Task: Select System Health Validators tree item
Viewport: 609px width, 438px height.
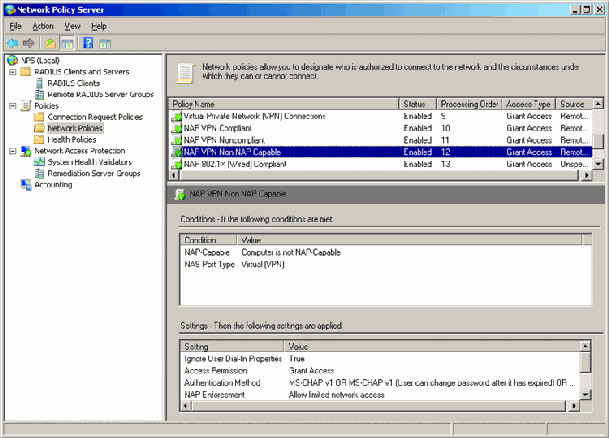Action: pyautogui.click(x=90, y=162)
